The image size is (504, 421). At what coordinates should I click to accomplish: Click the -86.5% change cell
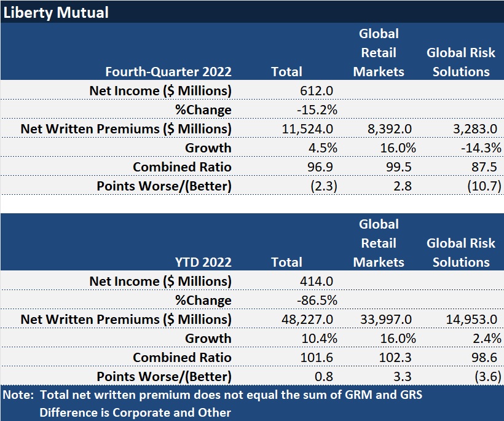pos(317,301)
